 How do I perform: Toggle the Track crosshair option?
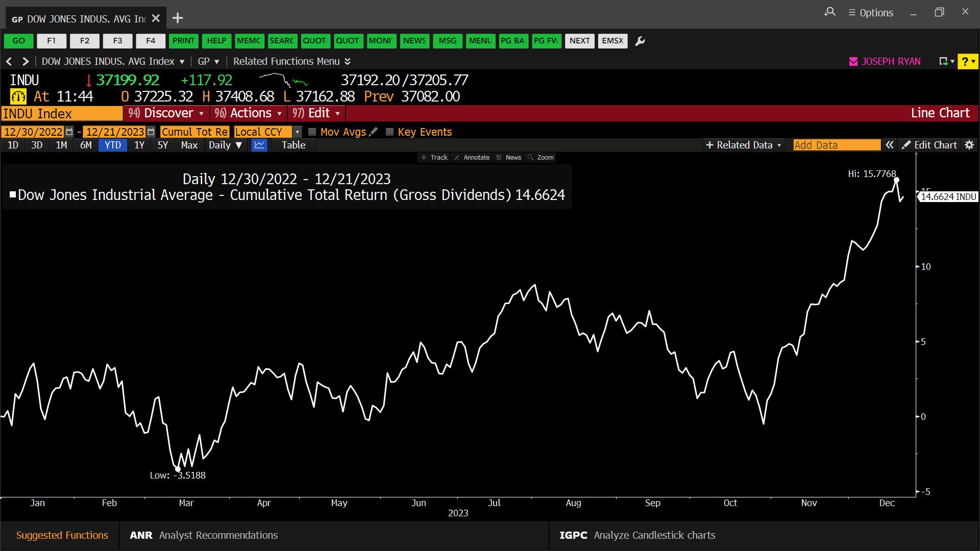pyautogui.click(x=434, y=158)
